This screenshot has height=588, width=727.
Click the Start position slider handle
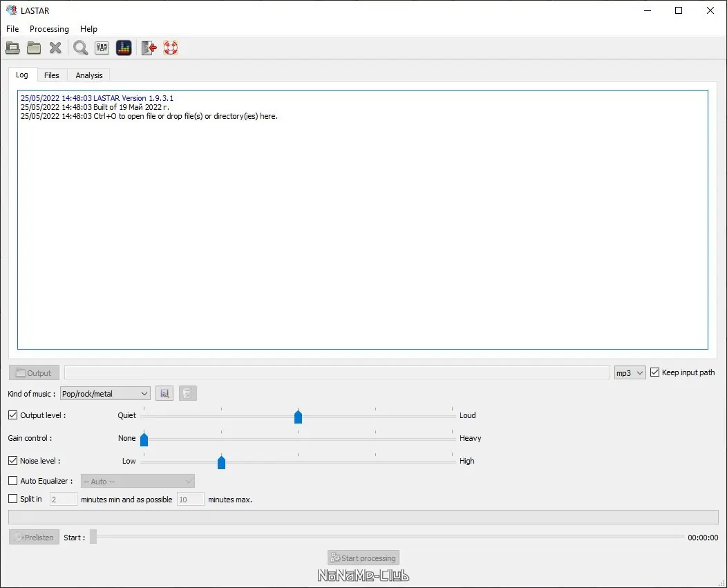tap(93, 537)
